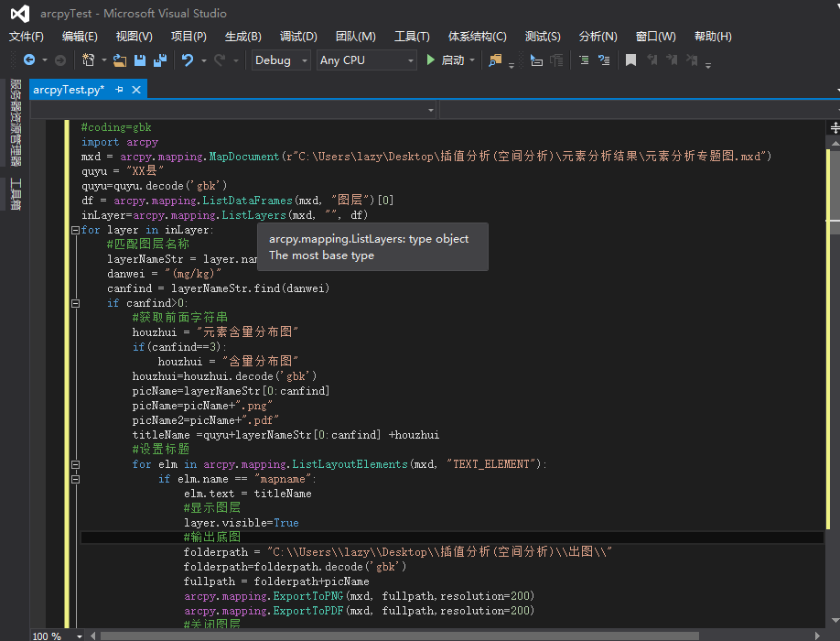Open the Debug configuration dropdown

(x=281, y=60)
